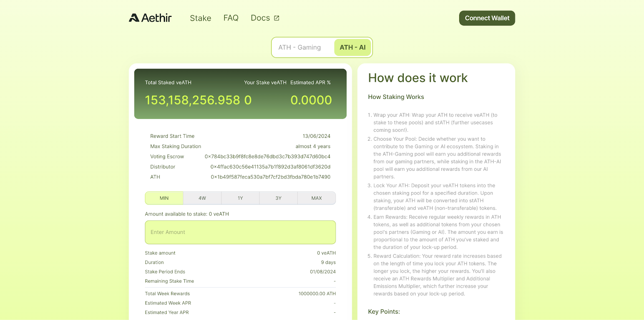Image resolution: width=644 pixels, height=320 pixels.
Task: Click the Total Week Rewards 1000000.00 ATH
Action: pos(317,294)
